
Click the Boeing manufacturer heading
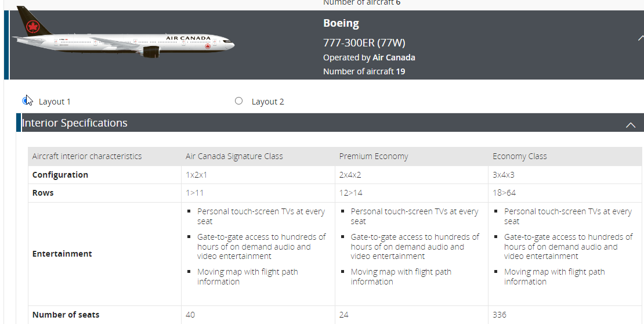pos(341,23)
